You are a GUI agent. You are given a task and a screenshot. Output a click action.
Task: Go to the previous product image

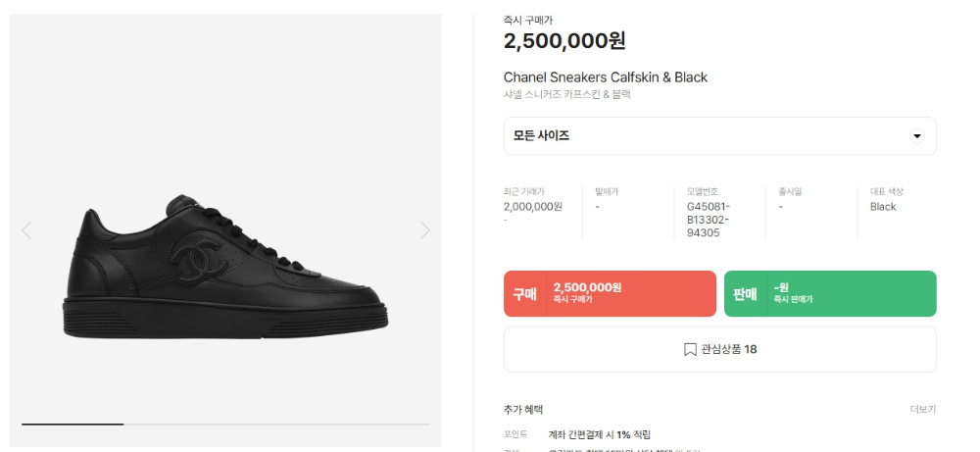coord(26,230)
